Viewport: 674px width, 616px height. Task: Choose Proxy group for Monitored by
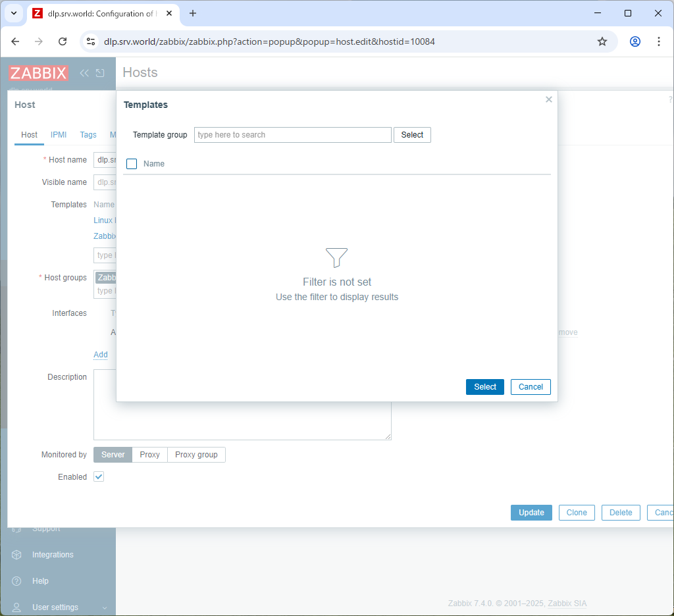(196, 455)
